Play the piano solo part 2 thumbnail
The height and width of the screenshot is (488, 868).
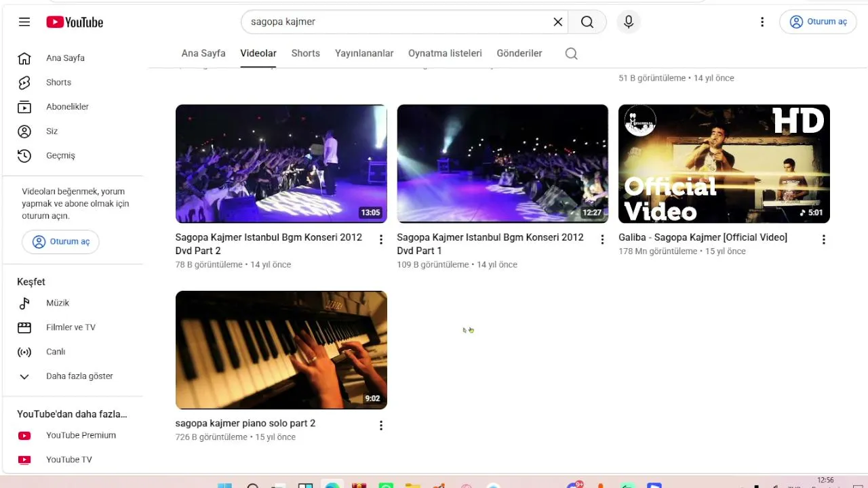pos(281,350)
